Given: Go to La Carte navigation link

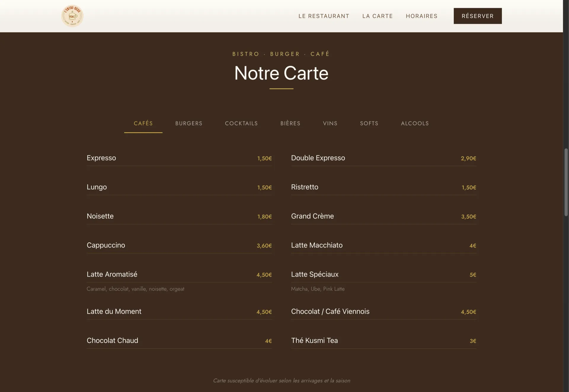Looking at the screenshot, I should point(377,16).
